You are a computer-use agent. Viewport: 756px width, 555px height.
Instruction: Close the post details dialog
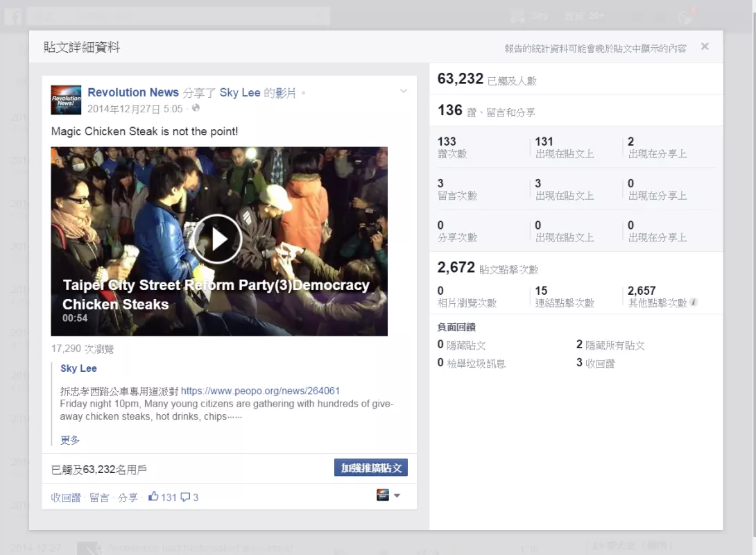705,46
